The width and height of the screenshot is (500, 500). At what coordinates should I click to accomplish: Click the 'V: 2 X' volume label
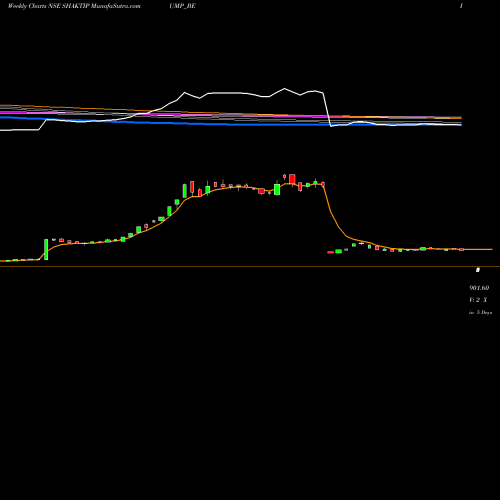[478, 300]
